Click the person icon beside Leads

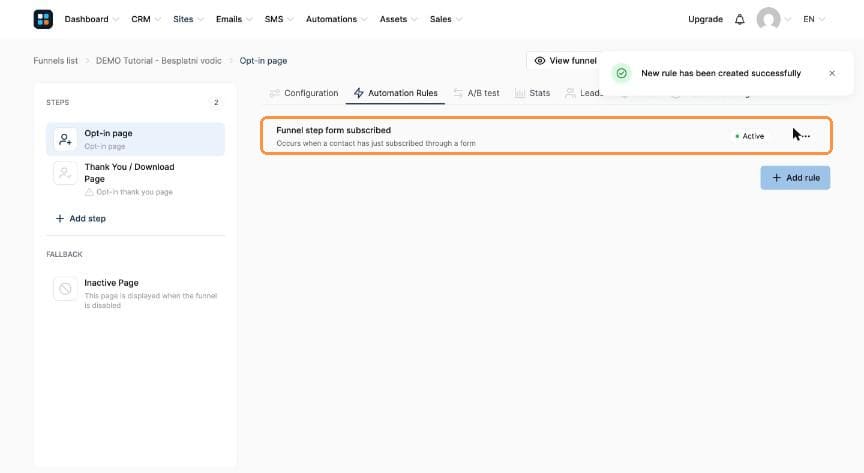(570, 93)
